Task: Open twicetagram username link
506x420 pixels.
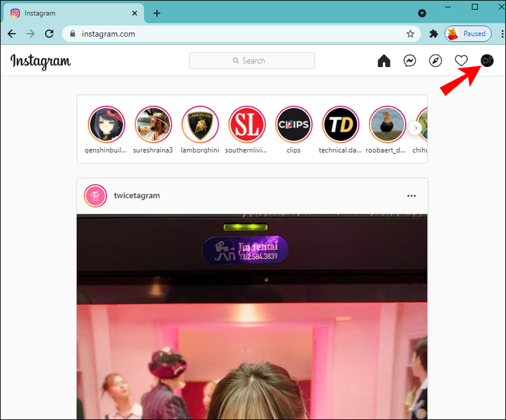Action: pyautogui.click(x=137, y=196)
